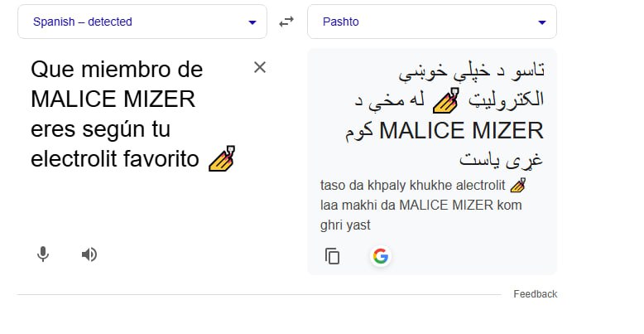Open the Feedback link
Image resolution: width=644 pixels, height=334 pixels.
pyautogui.click(x=535, y=294)
